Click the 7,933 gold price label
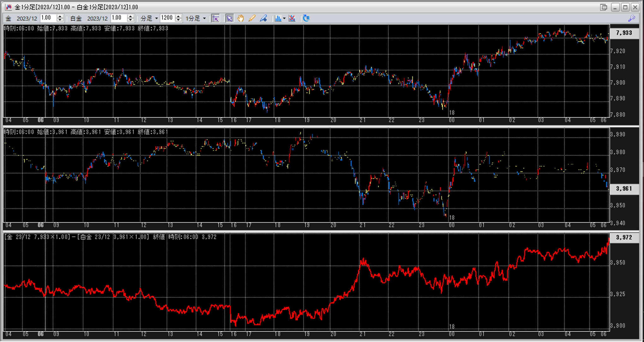Viewport: 644px width, 342px height. [624, 33]
